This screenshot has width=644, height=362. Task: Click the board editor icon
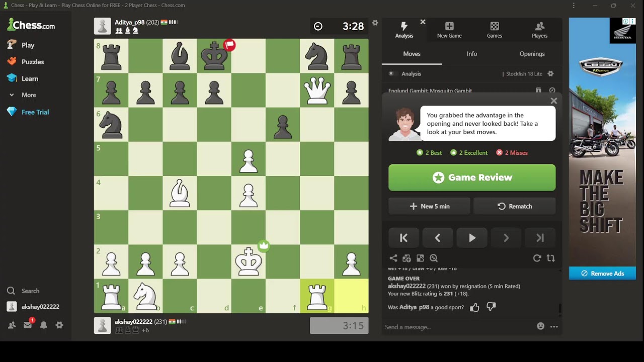420,258
